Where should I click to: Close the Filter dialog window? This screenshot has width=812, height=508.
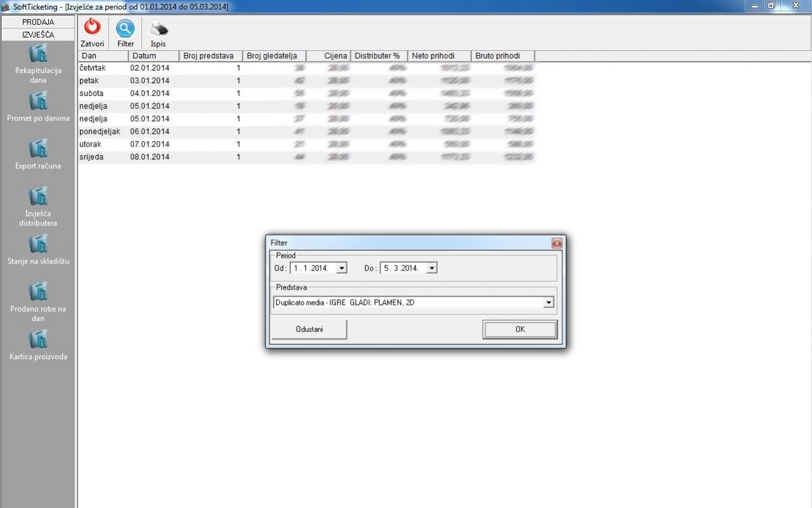coord(556,243)
